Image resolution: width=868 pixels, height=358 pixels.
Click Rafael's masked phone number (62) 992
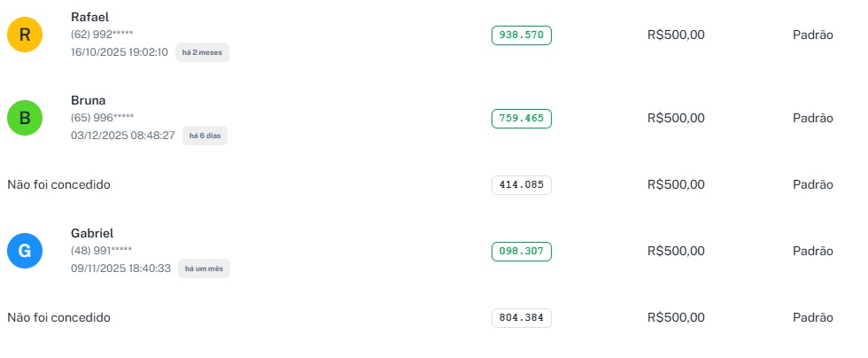(x=102, y=35)
